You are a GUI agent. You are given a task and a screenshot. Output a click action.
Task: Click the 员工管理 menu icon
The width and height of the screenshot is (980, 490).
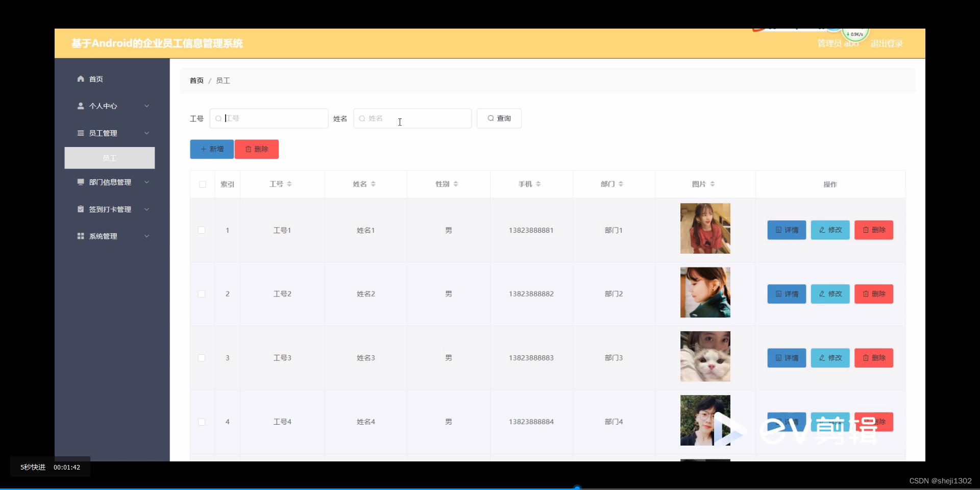81,133
